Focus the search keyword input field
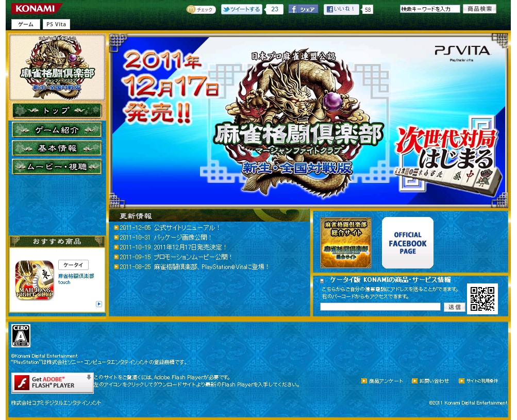 pyautogui.click(x=430, y=9)
